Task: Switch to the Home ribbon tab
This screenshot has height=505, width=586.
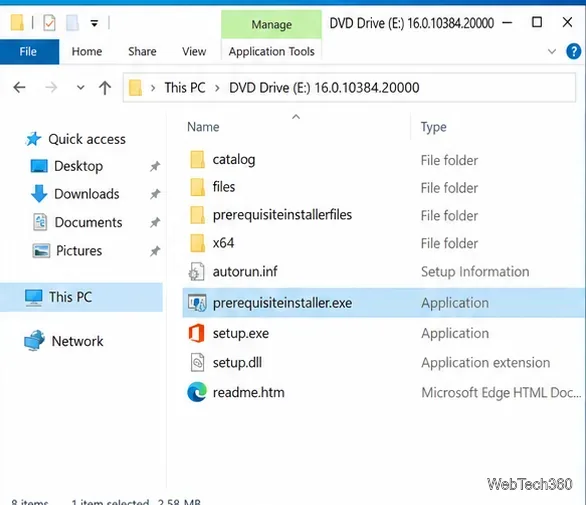Action: pos(87,52)
